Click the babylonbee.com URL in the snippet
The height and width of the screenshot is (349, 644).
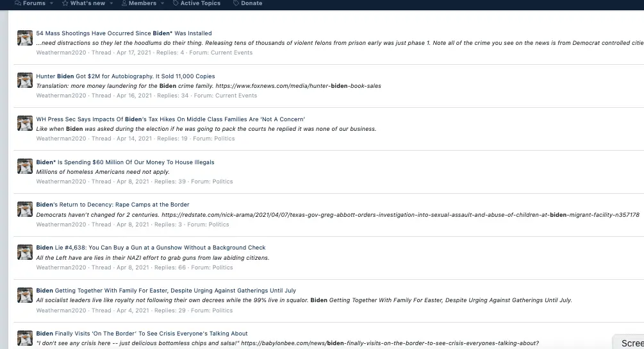pyautogui.click(x=390, y=343)
